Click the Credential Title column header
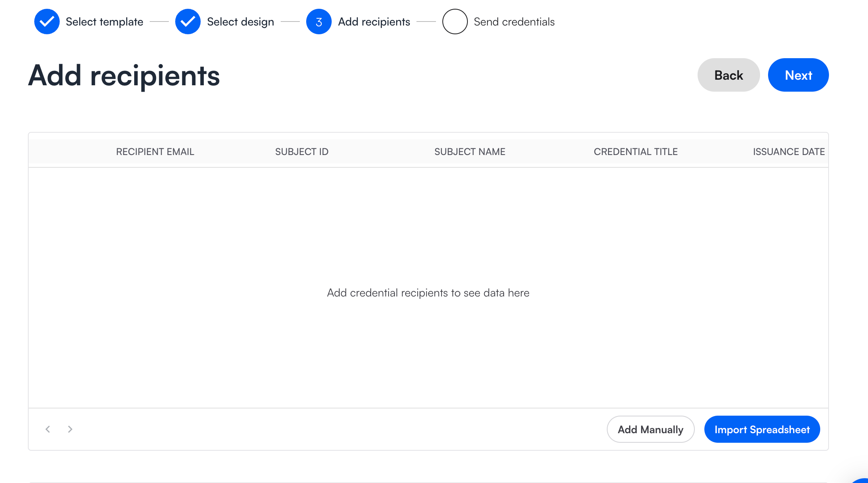868x483 pixels. coord(635,152)
